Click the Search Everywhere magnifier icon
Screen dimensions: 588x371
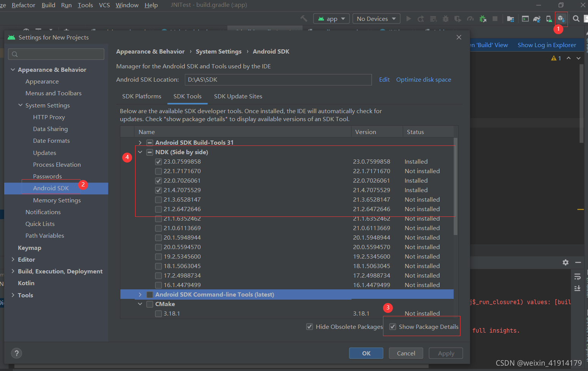click(576, 19)
